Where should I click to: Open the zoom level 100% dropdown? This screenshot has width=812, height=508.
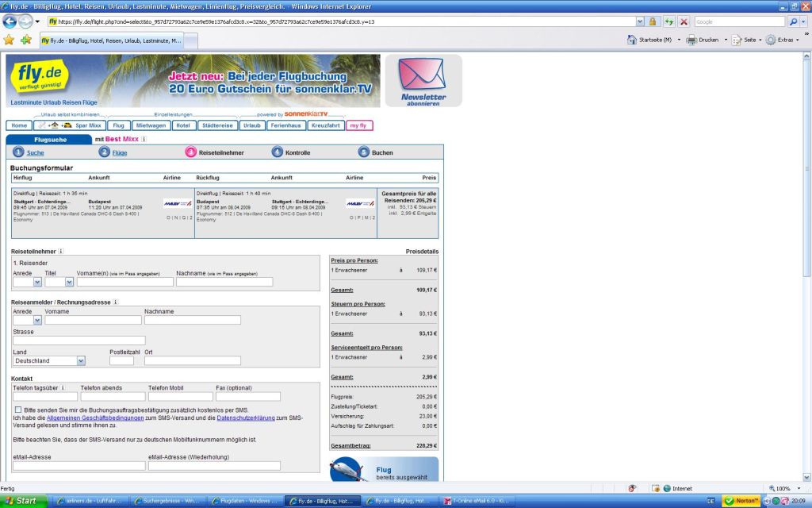[x=799, y=488]
